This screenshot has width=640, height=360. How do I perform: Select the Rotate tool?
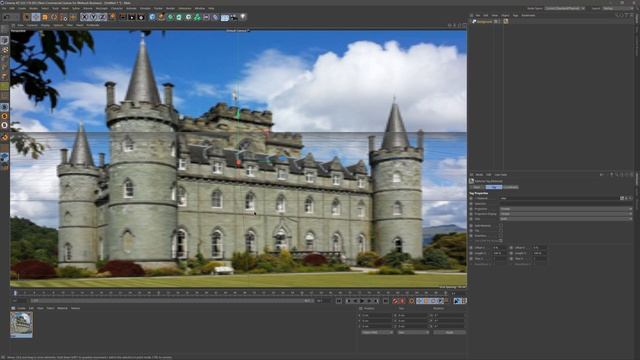(x=54, y=17)
